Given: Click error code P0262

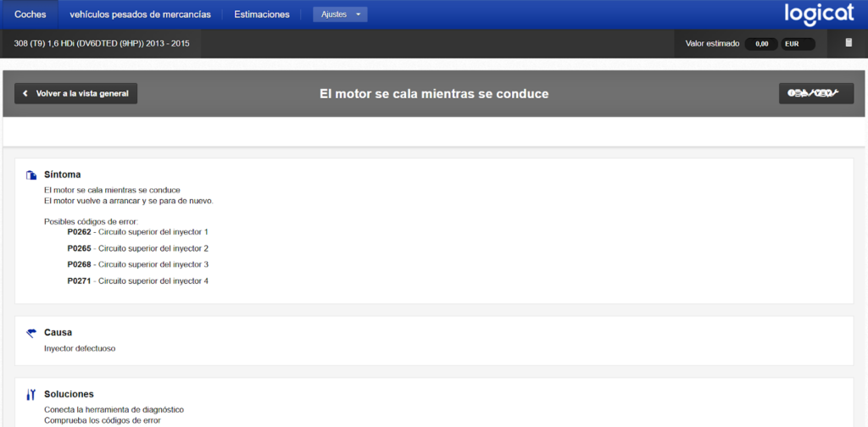Looking at the screenshot, I should tap(79, 232).
